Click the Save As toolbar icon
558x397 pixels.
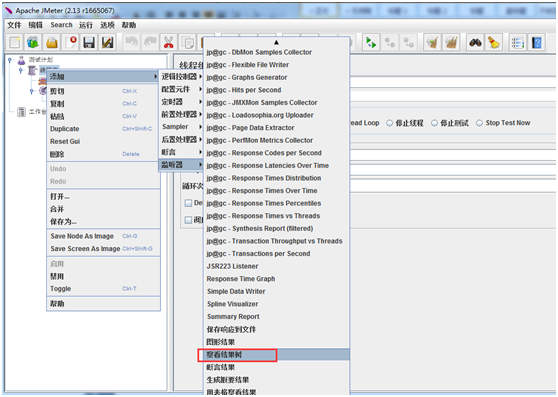(x=107, y=43)
